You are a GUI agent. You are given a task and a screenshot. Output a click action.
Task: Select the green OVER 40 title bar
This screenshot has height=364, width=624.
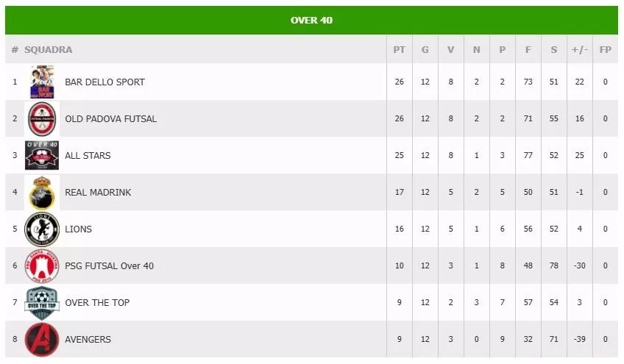click(x=311, y=21)
